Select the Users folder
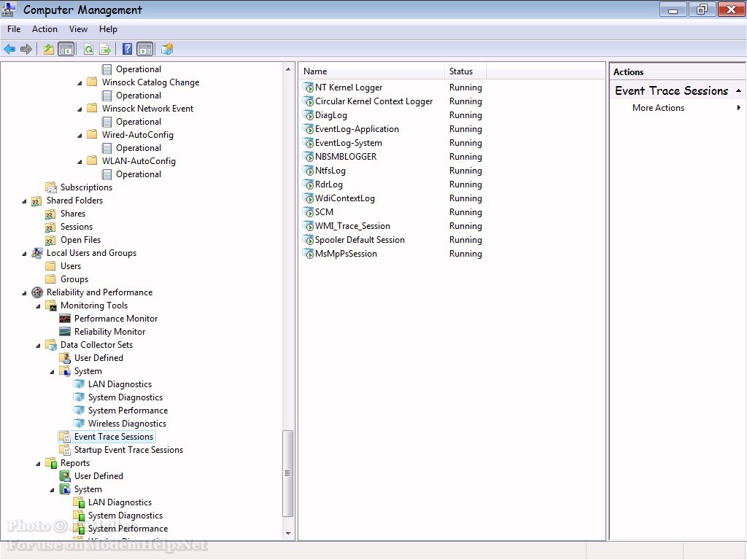747x560 pixels. 71,266
